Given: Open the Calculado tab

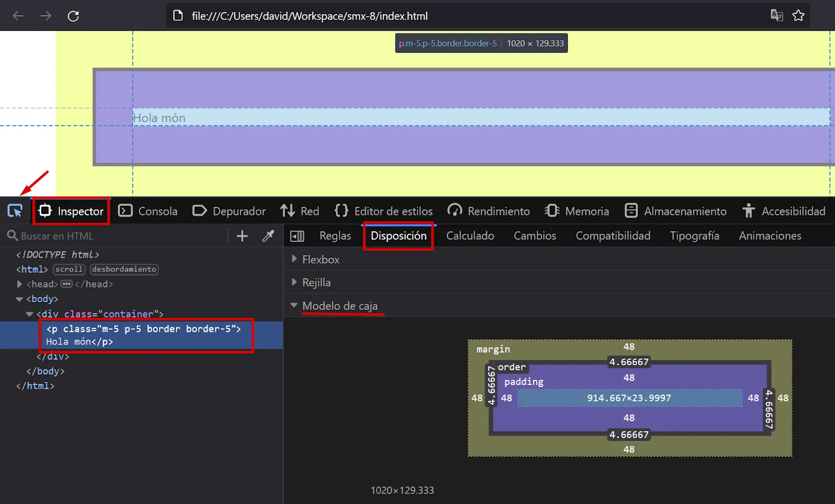Looking at the screenshot, I should coord(470,236).
